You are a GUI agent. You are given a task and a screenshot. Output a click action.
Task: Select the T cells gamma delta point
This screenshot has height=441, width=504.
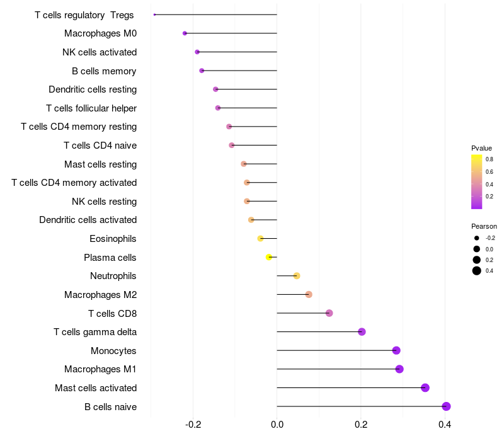362,332
